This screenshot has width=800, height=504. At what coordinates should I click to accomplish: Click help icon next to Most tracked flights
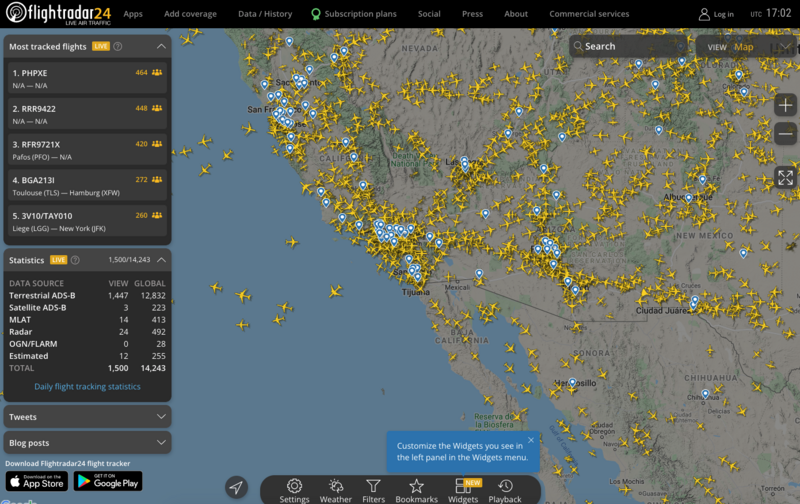click(x=118, y=46)
